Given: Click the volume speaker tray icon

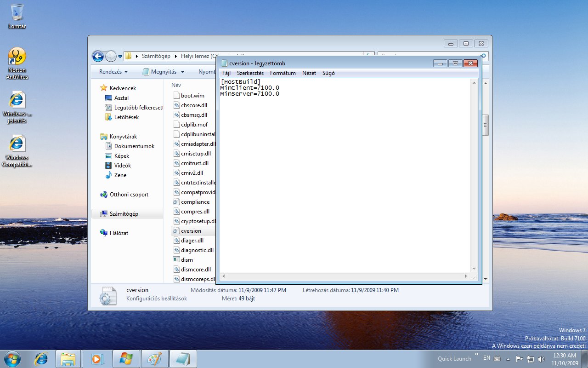Looking at the screenshot, I should (x=541, y=358).
